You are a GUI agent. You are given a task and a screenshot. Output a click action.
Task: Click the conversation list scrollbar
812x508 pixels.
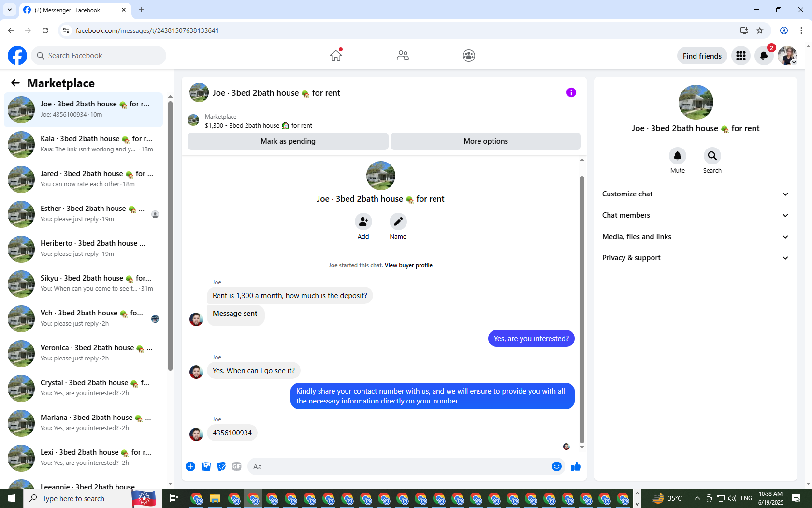(170, 235)
